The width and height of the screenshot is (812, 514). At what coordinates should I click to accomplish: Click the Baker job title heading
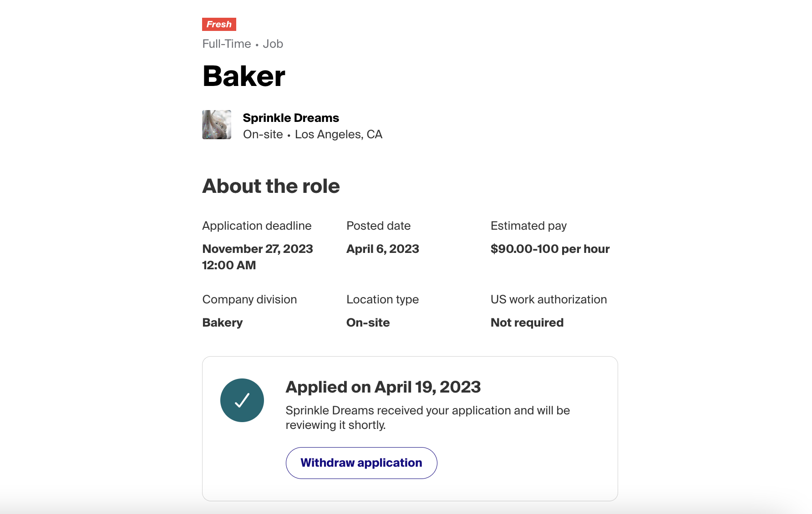tap(244, 76)
